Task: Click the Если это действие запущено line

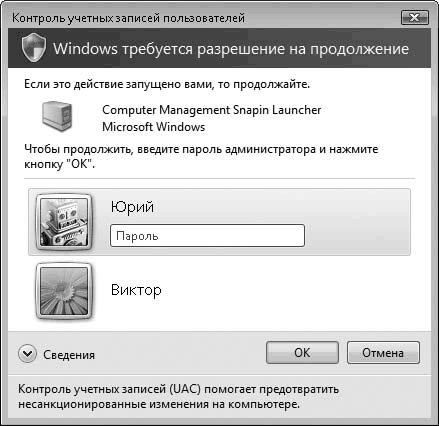Action: pyautogui.click(x=167, y=84)
